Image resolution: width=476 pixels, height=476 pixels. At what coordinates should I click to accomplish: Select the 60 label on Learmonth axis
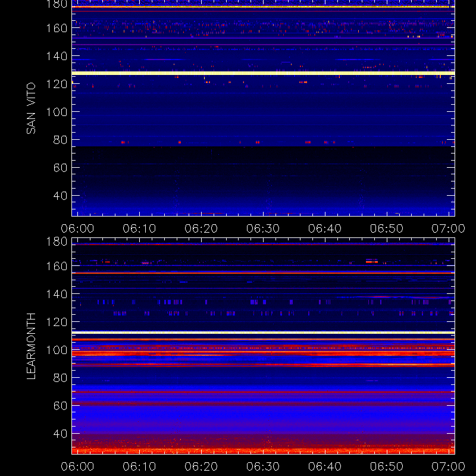pos(60,406)
